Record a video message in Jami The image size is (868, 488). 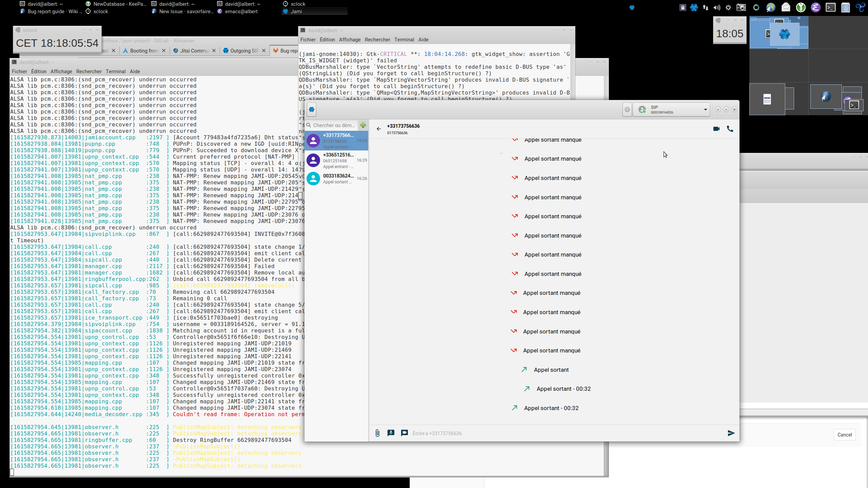(x=404, y=433)
